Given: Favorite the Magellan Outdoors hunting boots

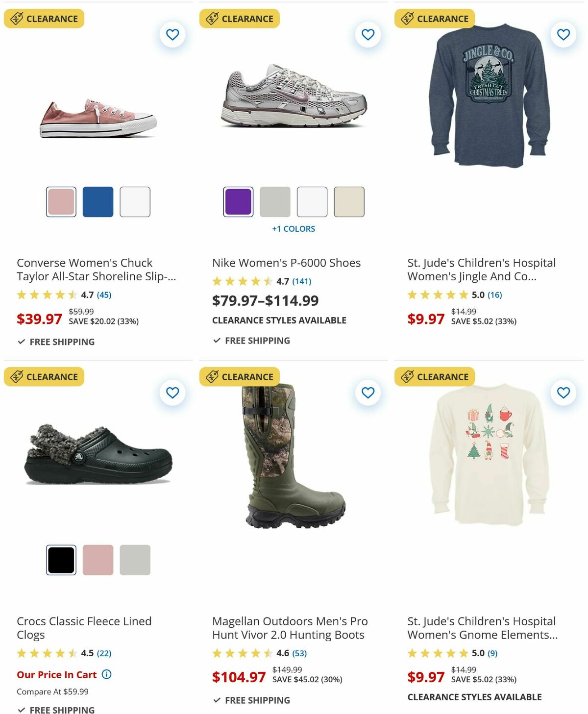Looking at the screenshot, I should click(367, 393).
